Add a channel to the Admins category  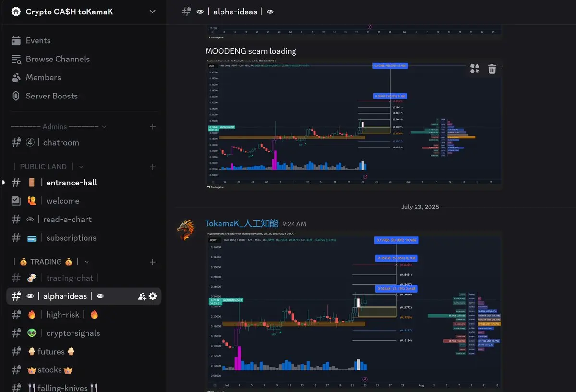[x=153, y=127]
